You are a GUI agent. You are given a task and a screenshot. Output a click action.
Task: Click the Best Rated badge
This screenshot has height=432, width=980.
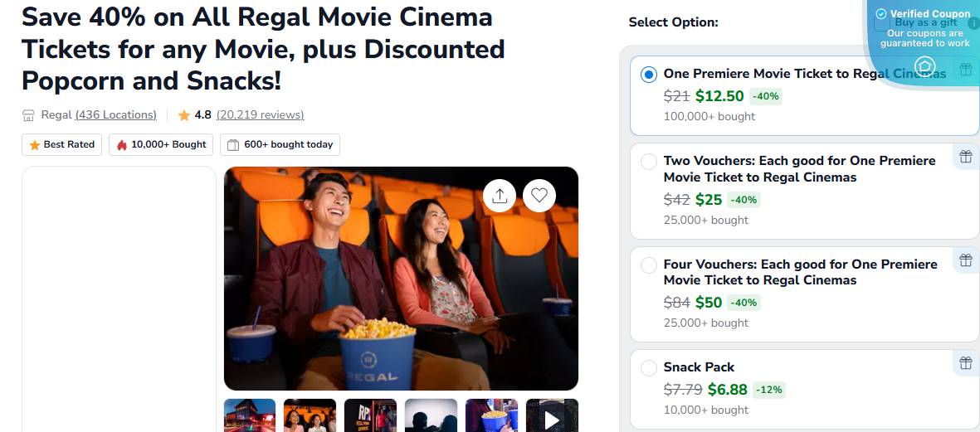coord(62,144)
